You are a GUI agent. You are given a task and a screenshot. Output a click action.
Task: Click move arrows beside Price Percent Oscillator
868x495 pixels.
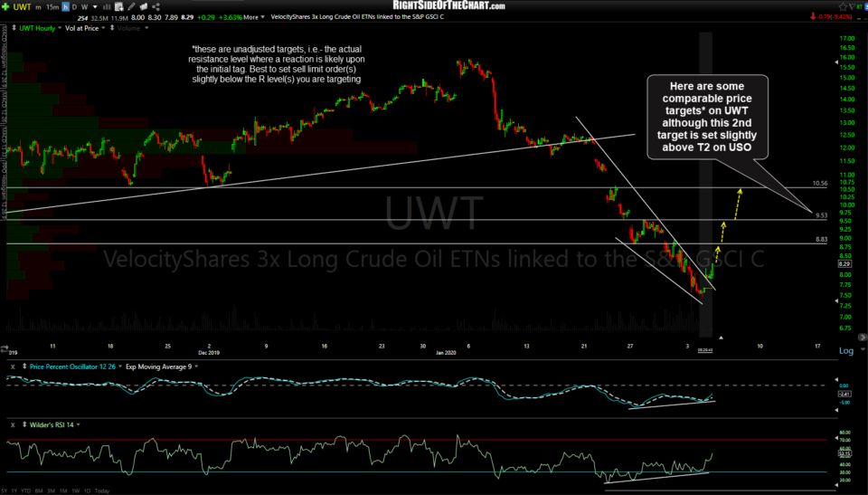pyautogui.click(x=24, y=366)
